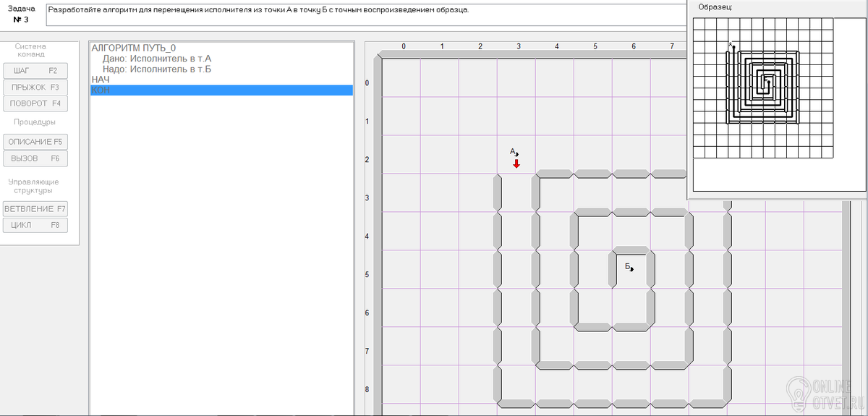Click the point Б marker on the grid
This screenshot has width=868, height=416.
click(629, 267)
